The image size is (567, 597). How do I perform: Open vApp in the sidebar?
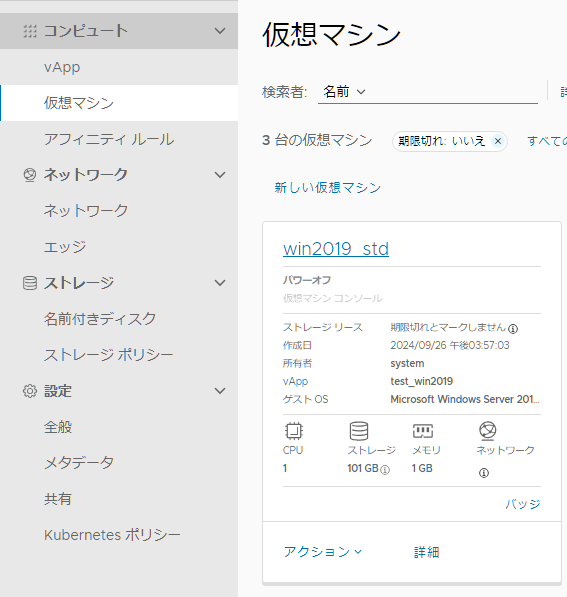(x=119, y=67)
